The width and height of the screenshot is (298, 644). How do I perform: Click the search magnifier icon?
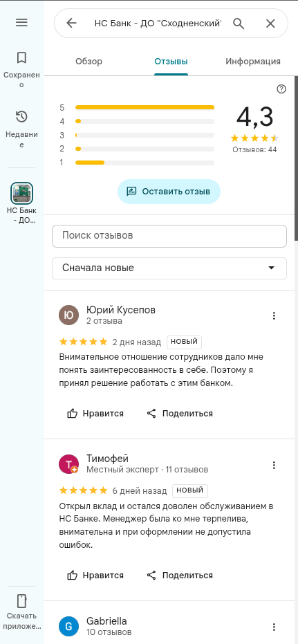pyautogui.click(x=239, y=24)
